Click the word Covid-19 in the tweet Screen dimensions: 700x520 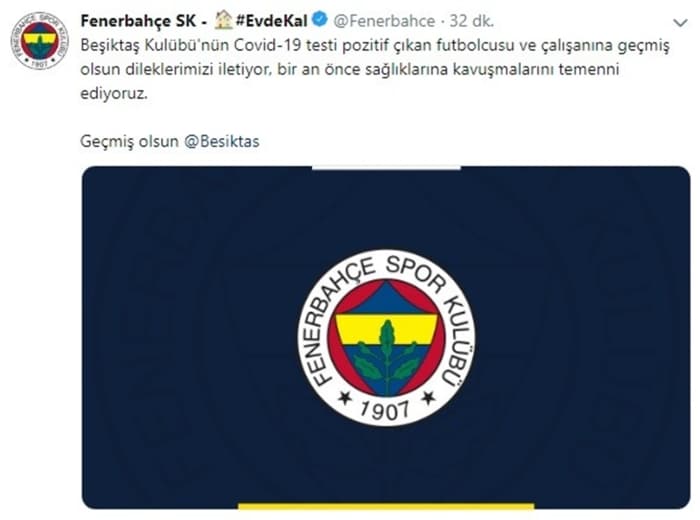[x=267, y=46]
